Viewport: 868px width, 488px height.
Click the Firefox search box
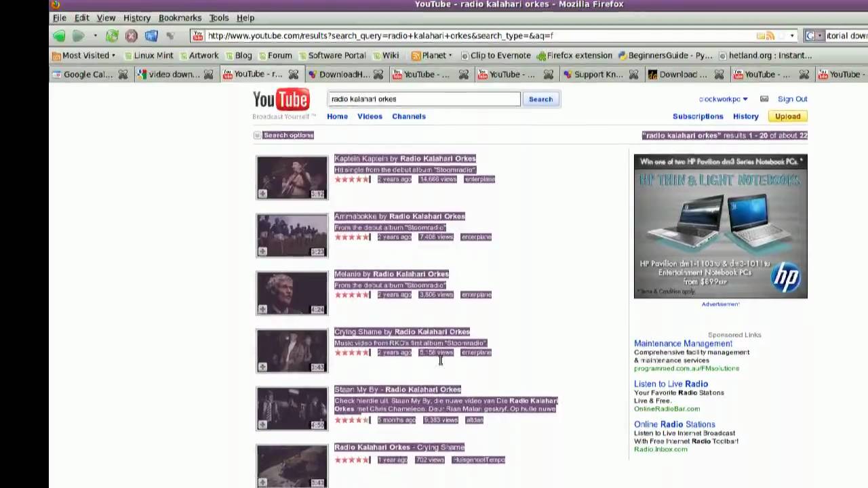846,36
